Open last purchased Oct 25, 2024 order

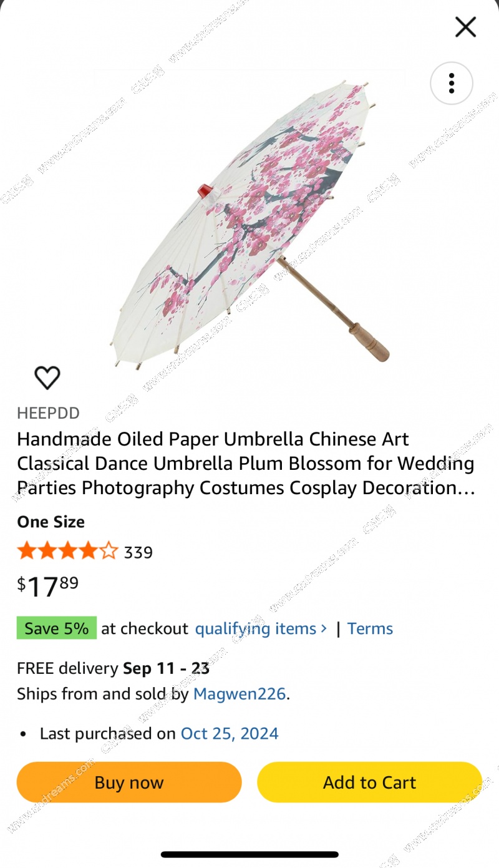(x=230, y=733)
